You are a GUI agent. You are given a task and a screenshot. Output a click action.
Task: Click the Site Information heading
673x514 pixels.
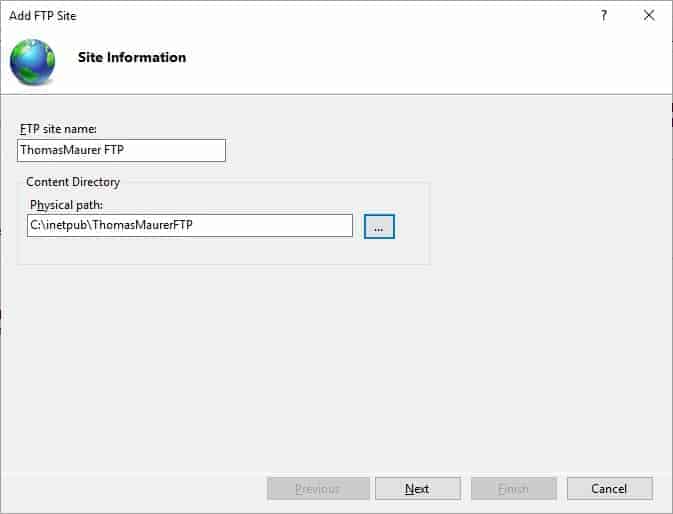132,57
